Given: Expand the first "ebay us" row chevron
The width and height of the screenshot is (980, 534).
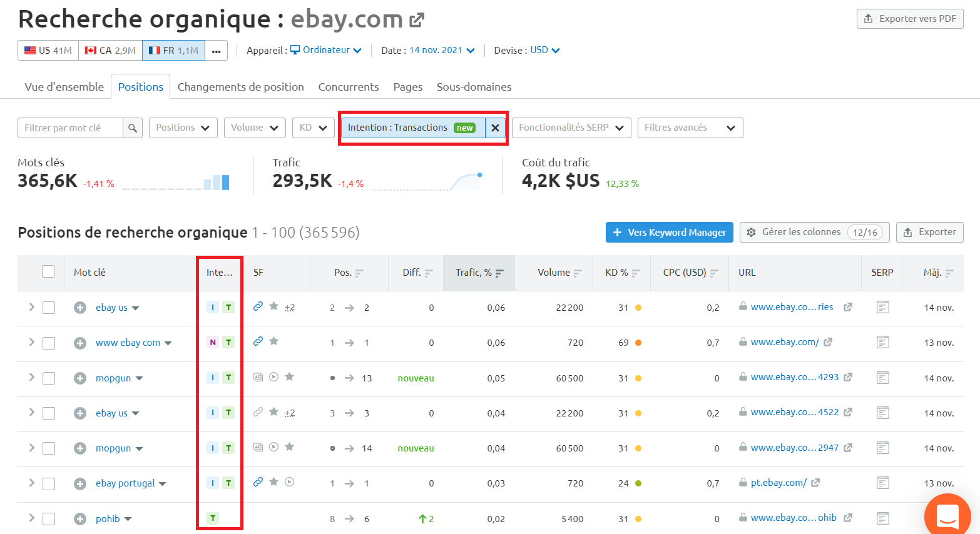Looking at the screenshot, I should click(31, 307).
